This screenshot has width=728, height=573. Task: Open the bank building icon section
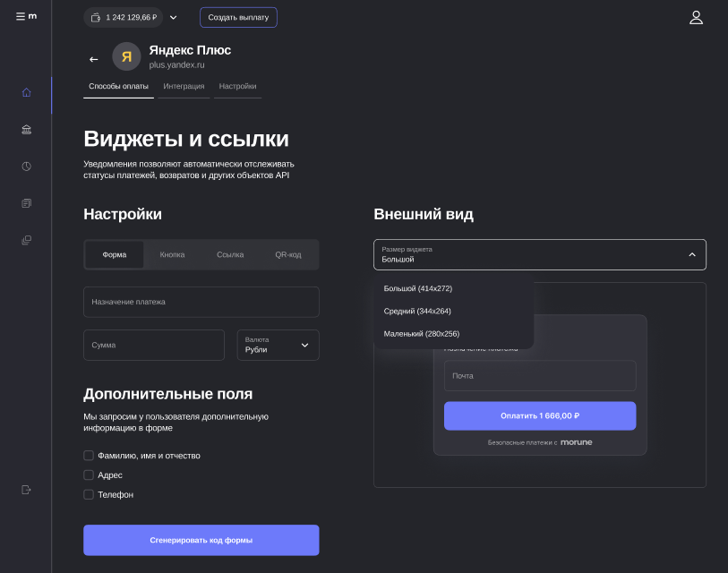[26, 130]
